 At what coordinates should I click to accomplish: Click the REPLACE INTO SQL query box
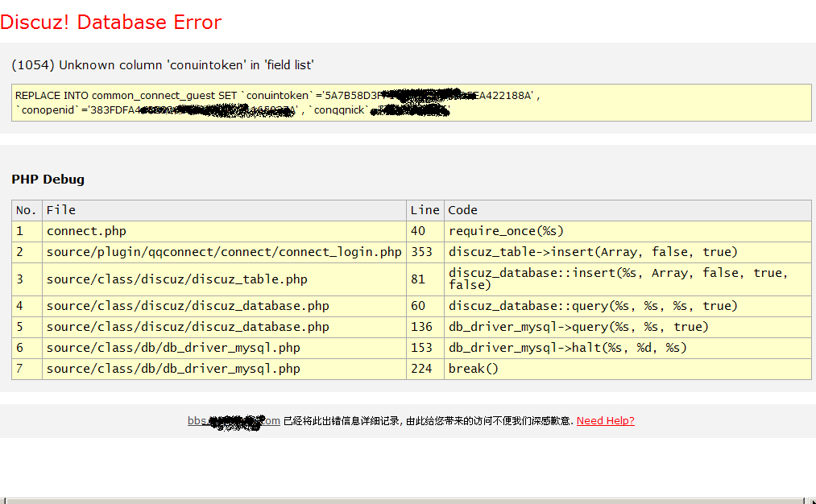click(411, 102)
